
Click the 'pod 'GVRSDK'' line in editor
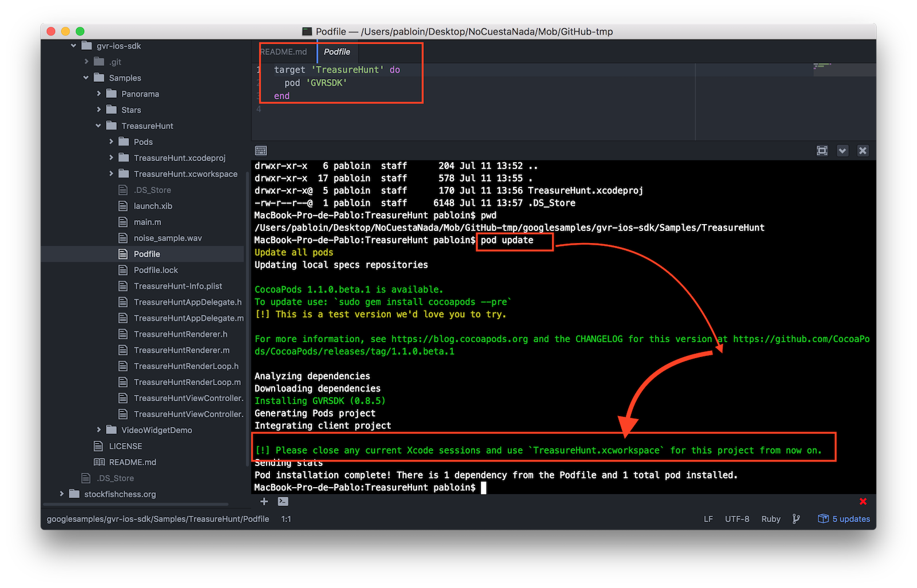(x=316, y=83)
